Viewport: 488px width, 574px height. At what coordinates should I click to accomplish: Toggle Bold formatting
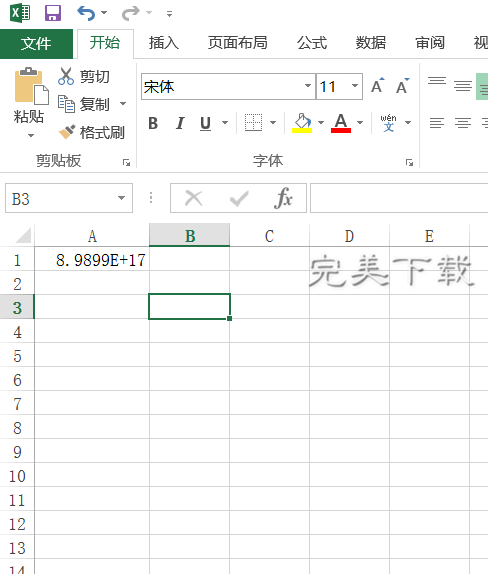coord(153,123)
